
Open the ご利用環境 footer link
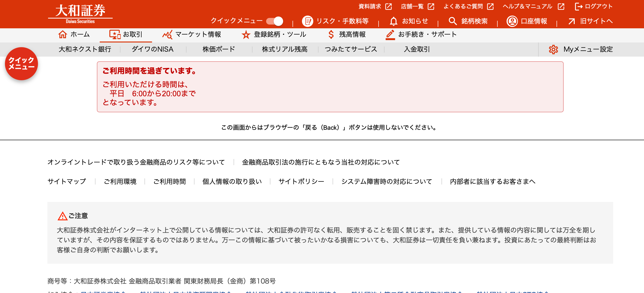tap(120, 181)
